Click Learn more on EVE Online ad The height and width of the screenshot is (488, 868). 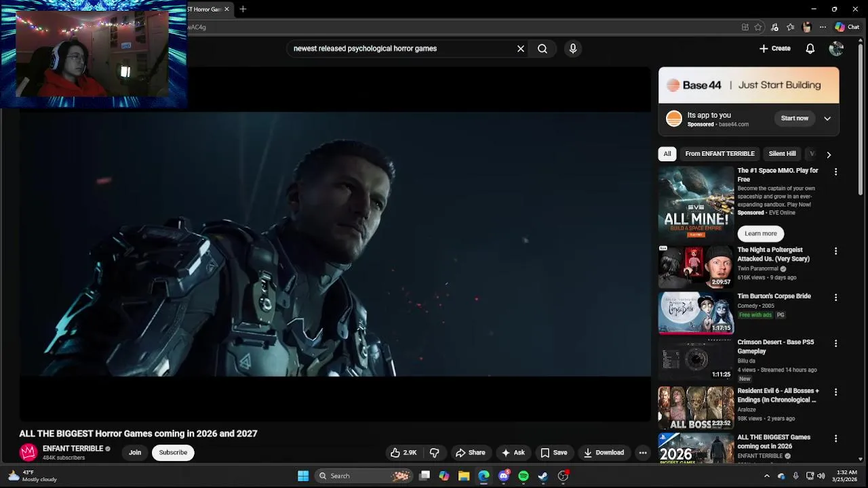point(761,234)
